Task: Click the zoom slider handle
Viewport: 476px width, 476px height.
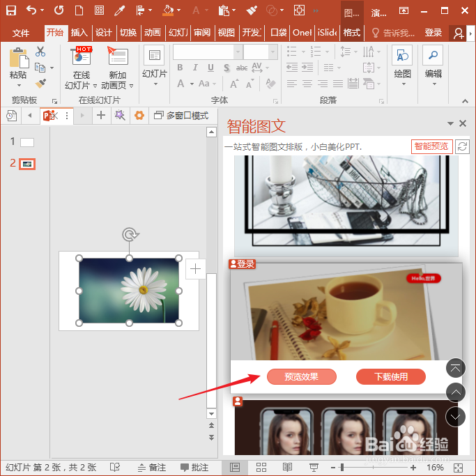Action: tap(342, 467)
